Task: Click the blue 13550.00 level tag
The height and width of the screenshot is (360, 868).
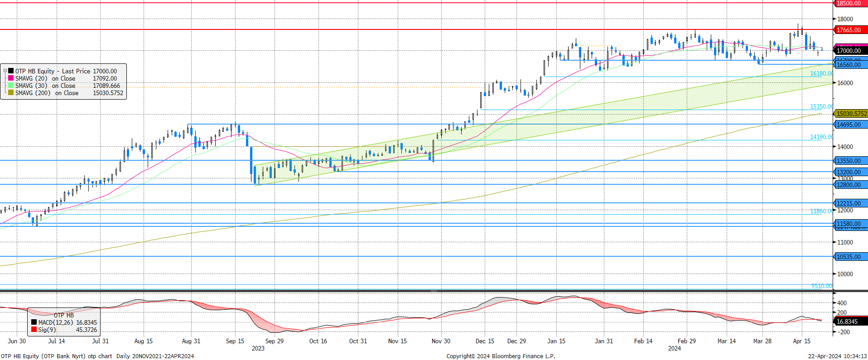Action: click(851, 161)
